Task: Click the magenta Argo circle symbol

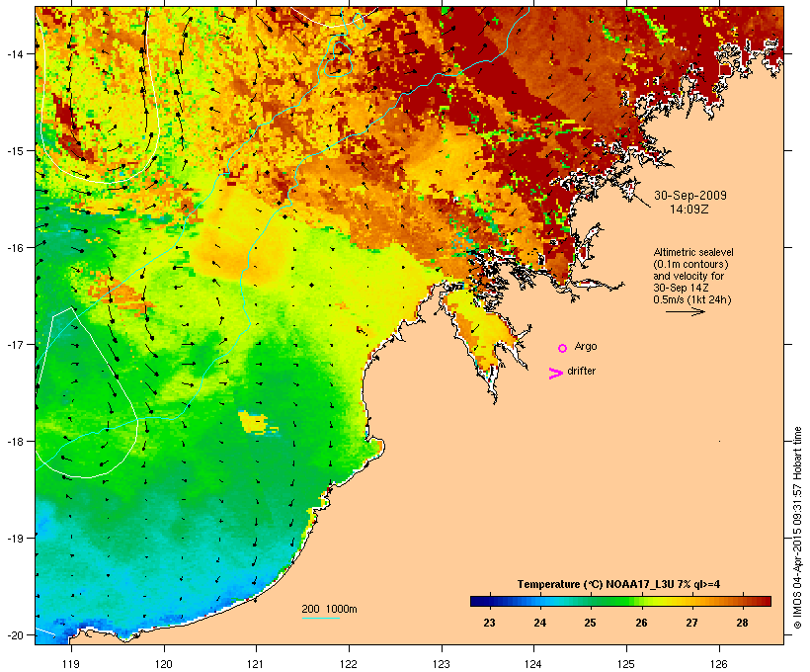Action: point(563,348)
